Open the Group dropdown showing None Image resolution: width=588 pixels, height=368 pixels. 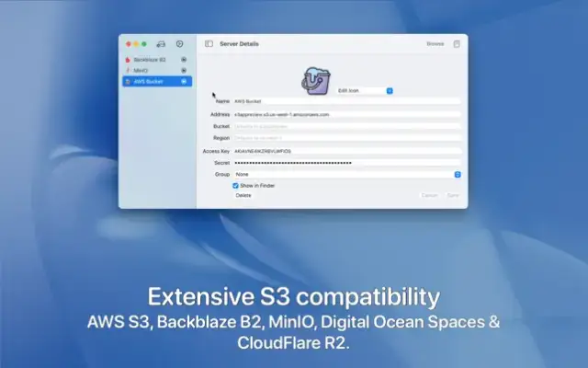click(347, 174)
